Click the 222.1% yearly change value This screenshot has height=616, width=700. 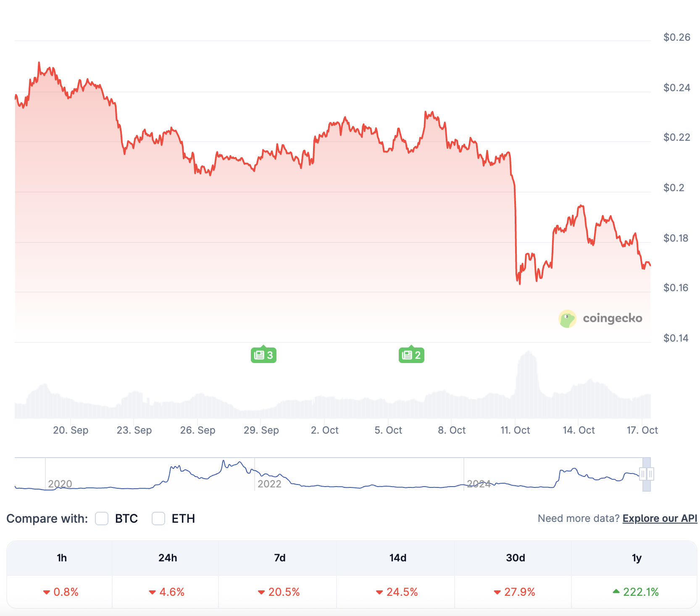pos(641,592)
